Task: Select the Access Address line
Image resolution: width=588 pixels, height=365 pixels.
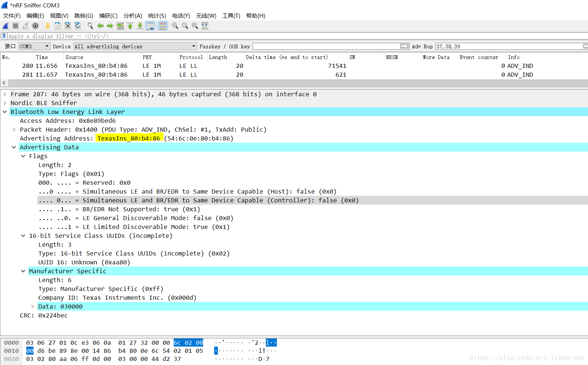Action: 68,121
